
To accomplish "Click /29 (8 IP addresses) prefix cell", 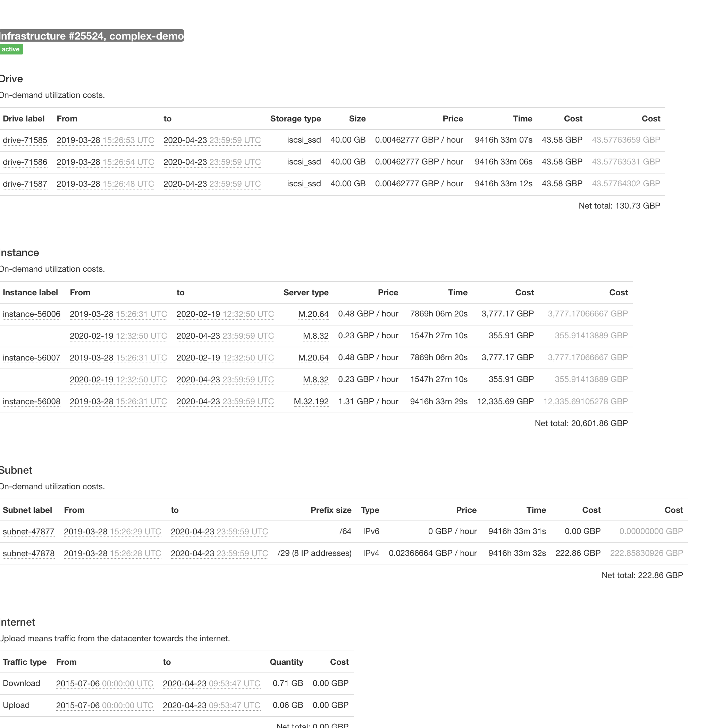I will (314, 553).
